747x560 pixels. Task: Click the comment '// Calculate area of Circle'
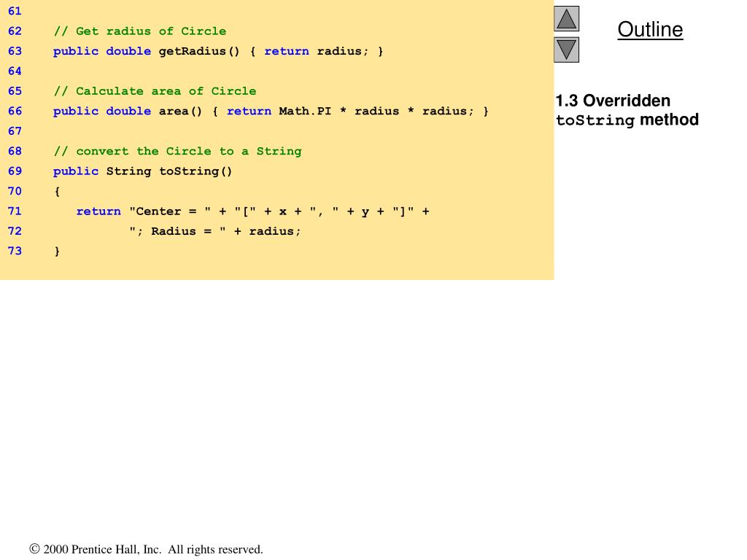(x=155, y=91)
